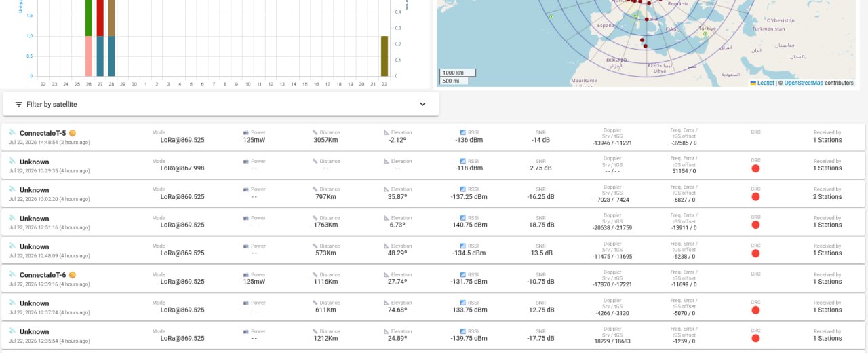Click Power icon in the ConnectaIoT-6 row
The width and height of the screenshot is (868, 353).
pos(246,274)
